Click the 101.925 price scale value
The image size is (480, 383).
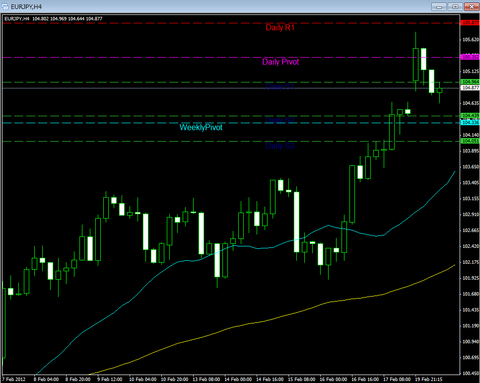(470, 278)
